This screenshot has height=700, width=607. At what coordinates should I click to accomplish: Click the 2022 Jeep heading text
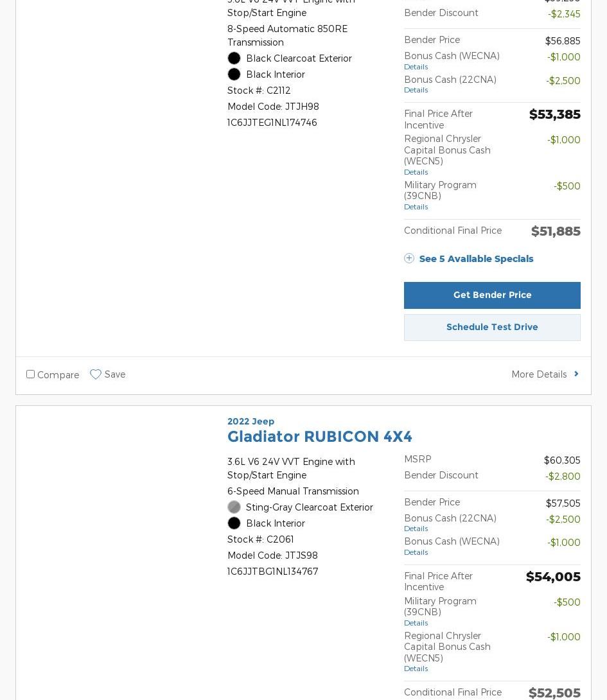[x=251, y=421]
